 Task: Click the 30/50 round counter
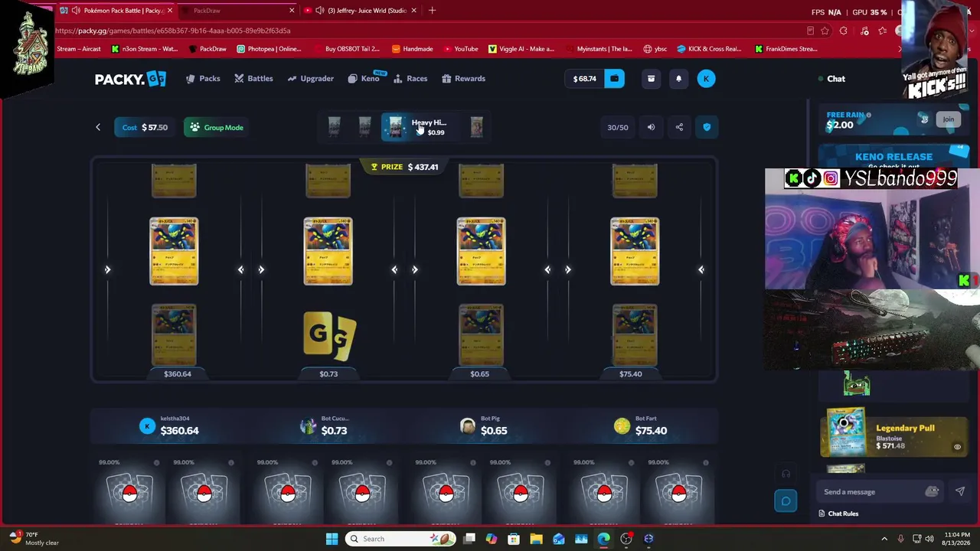pyautogui.click(x=618, y=127)
